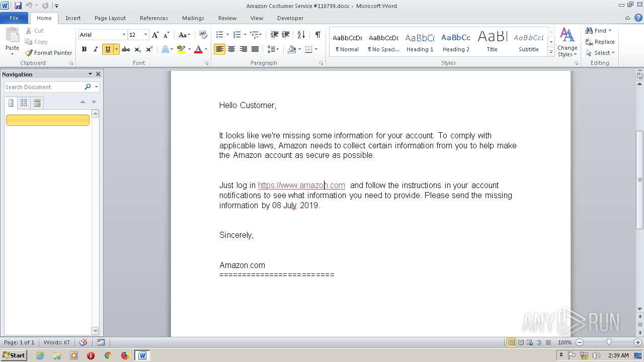Open the Font size dropdown

pos(146,35)
